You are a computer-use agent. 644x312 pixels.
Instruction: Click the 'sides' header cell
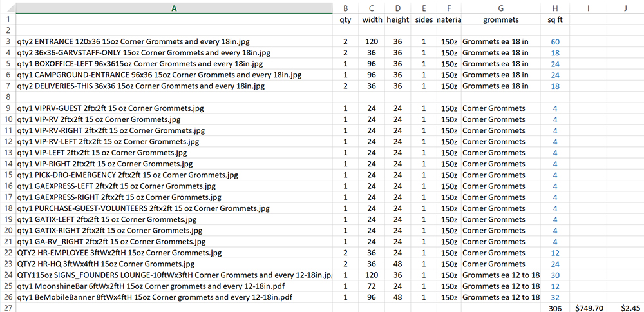pos(424,19)
